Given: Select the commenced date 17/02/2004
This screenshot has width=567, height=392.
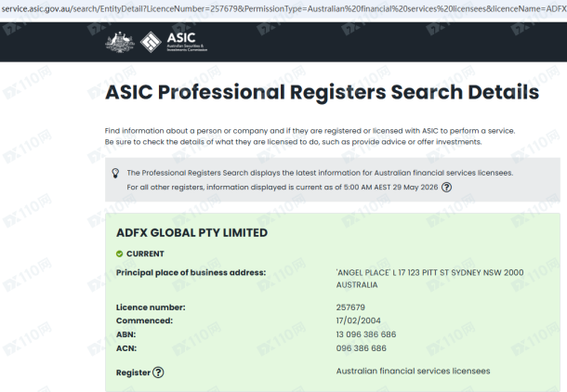Looking at the screenshot, I should tap(359, 320).
